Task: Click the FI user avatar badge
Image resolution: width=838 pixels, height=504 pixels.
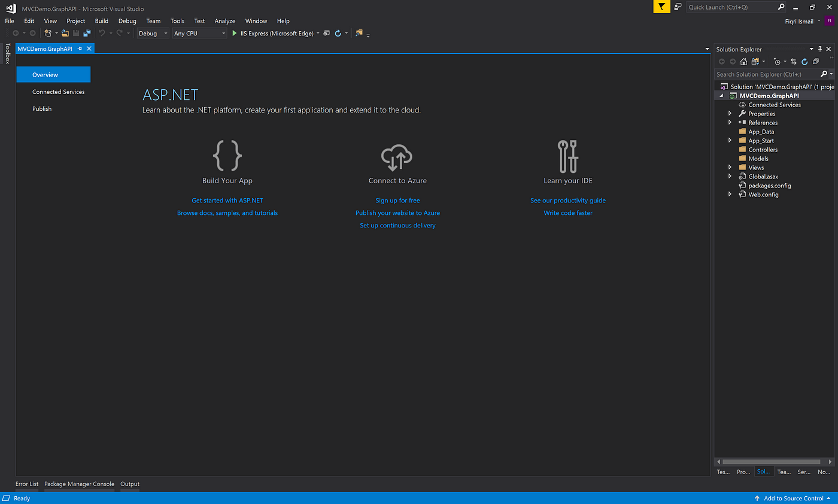Action: [x=830, y=21]
